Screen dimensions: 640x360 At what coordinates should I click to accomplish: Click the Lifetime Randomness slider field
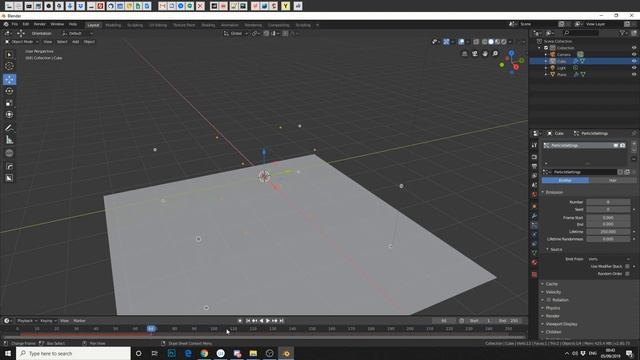608,239
